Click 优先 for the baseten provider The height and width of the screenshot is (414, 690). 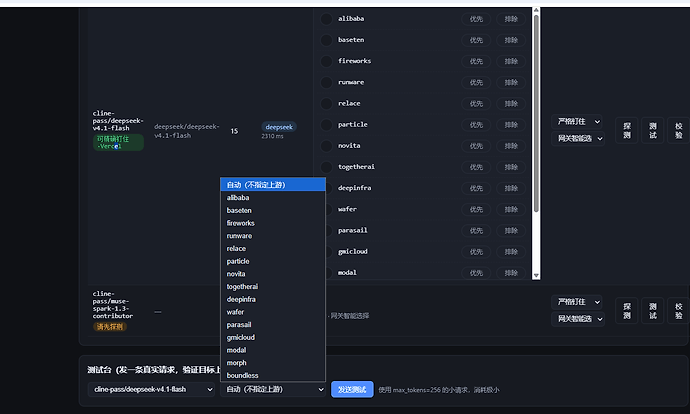(x=476, y=40)
